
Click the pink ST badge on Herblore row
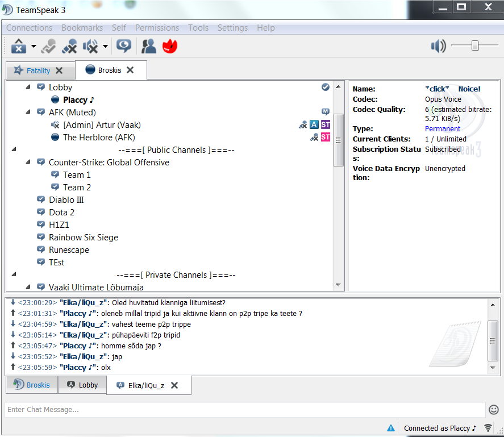click(325, 138)
